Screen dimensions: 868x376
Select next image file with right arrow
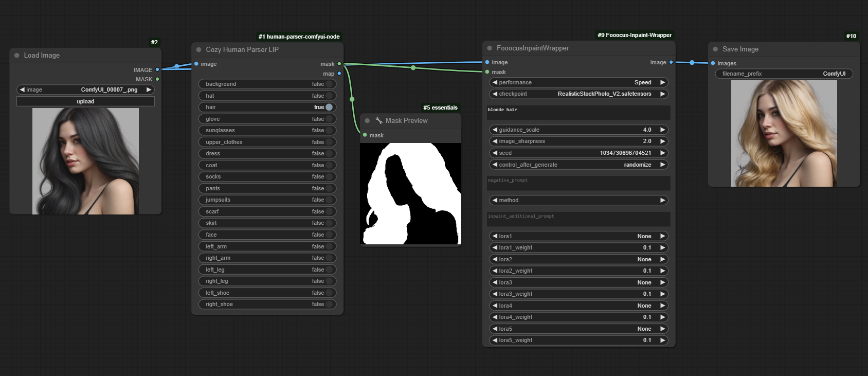(149, 89)
